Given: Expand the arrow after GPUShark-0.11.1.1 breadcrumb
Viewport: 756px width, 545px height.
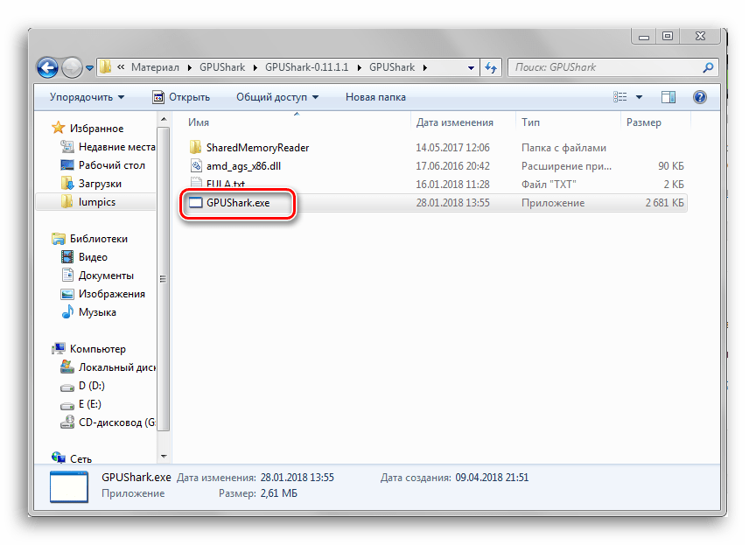Looking at the screenshot, I should pyautogui.click(x=360, y=67).
